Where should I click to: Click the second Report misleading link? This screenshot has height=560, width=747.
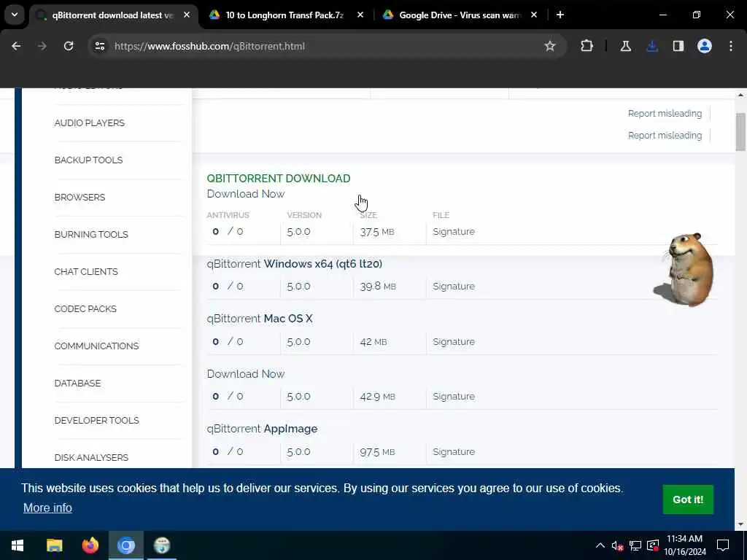[x=665, y=135]
